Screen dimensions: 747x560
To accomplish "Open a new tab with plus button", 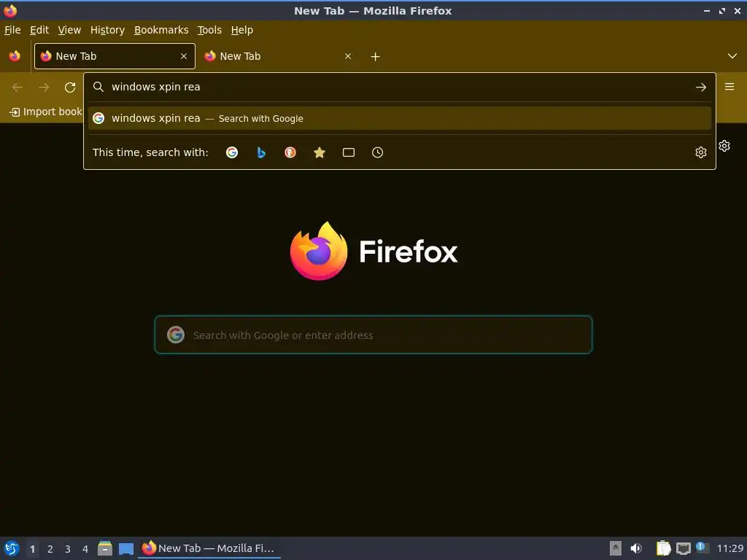I will coord(376,57).
